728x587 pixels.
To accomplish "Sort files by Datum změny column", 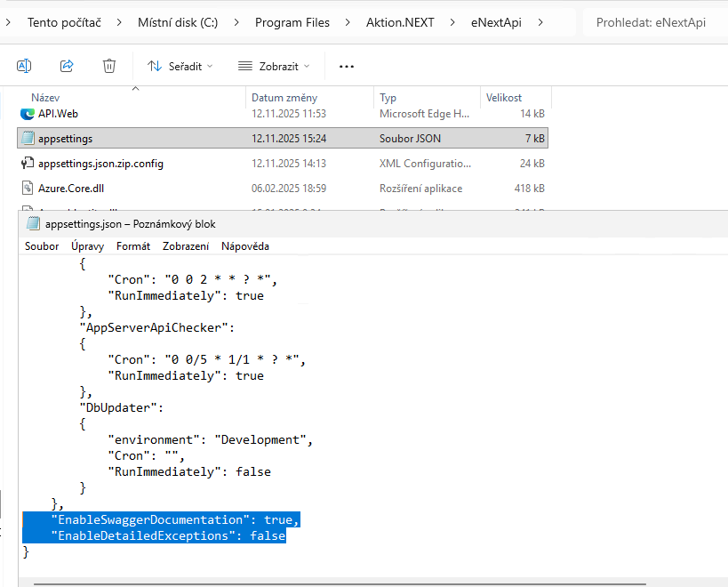I will tap(284, 98).
